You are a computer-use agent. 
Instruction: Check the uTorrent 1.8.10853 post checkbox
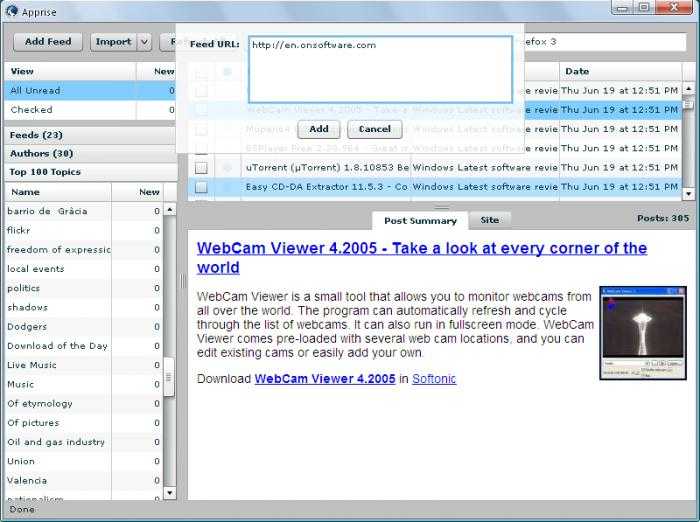pyautogui.click(x=201, y=168)
